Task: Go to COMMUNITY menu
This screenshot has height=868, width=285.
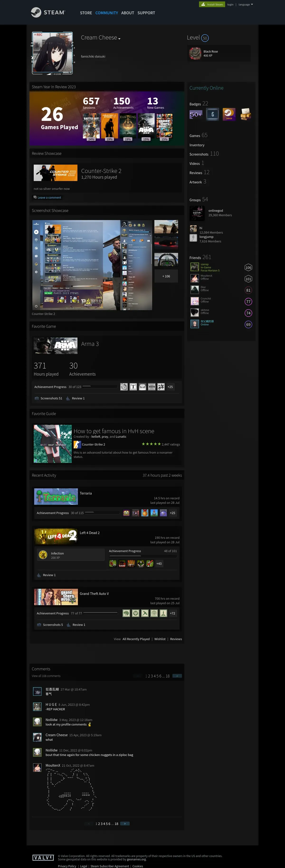Action: click(107, 13)
